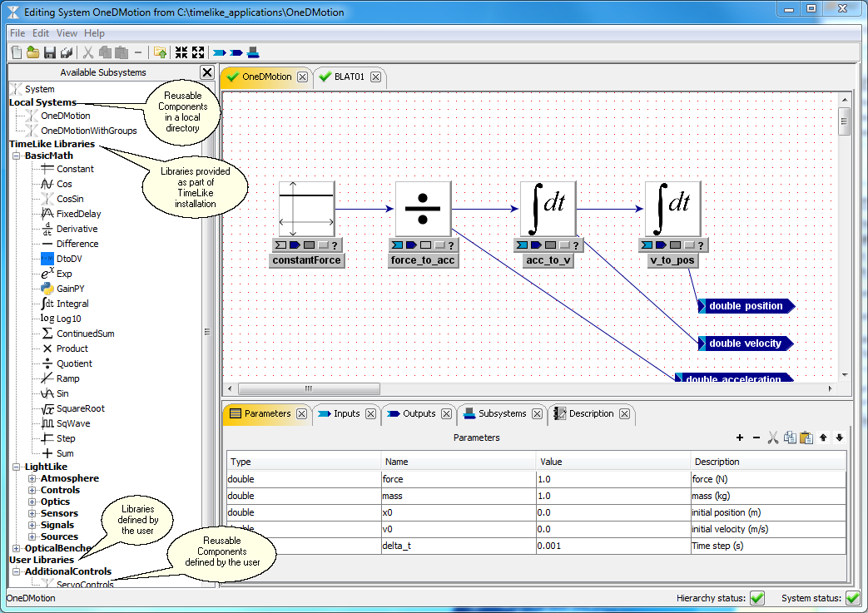
Task: Select Integral in BasicMath library
Action: [x=72, y=304]
